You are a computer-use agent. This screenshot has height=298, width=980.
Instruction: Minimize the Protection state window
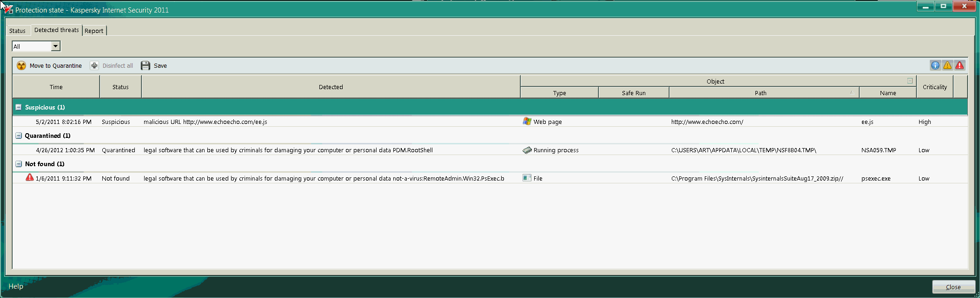926,6
